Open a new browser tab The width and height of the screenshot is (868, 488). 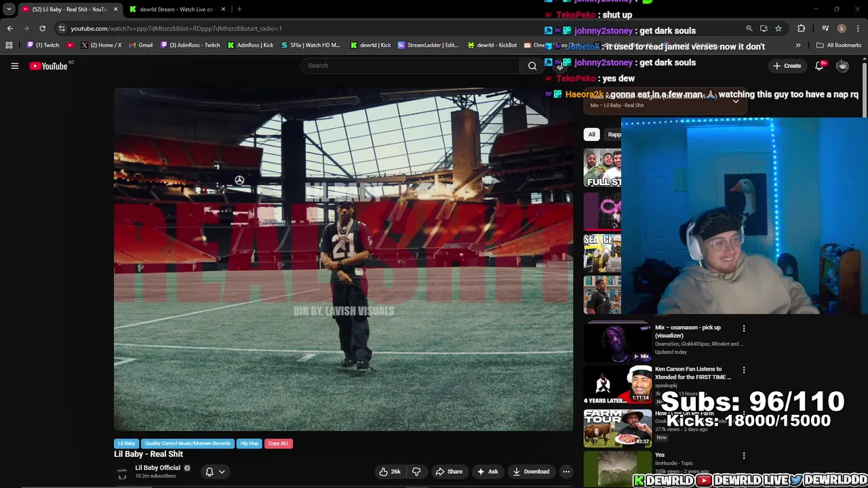pos(239,9)
